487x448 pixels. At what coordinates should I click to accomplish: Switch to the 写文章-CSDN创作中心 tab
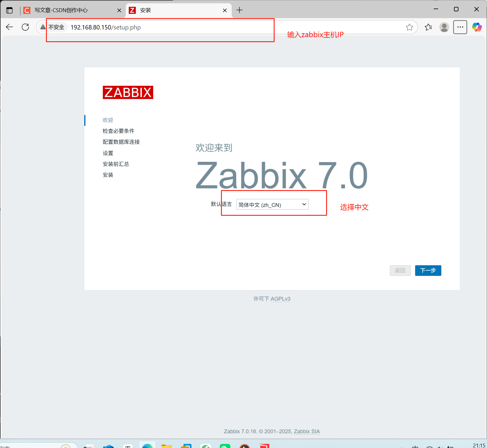pyautogui.click(x=73, y=10)
